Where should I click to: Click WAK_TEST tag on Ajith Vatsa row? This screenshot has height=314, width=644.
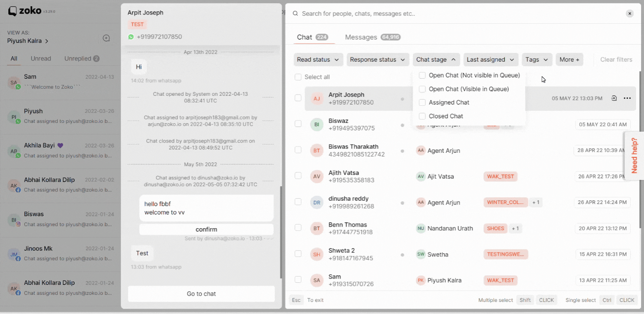(501, 177)
